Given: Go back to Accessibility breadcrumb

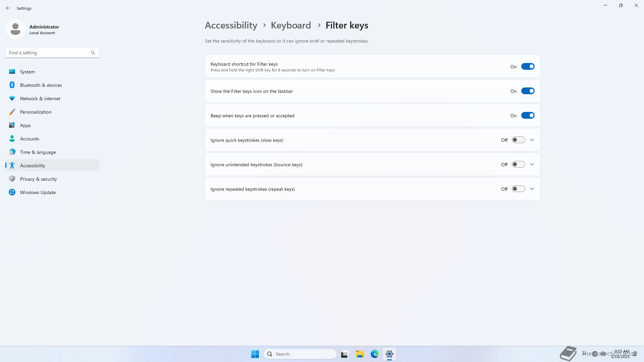Looking at the screenshot, I should [x=231, y=25].
